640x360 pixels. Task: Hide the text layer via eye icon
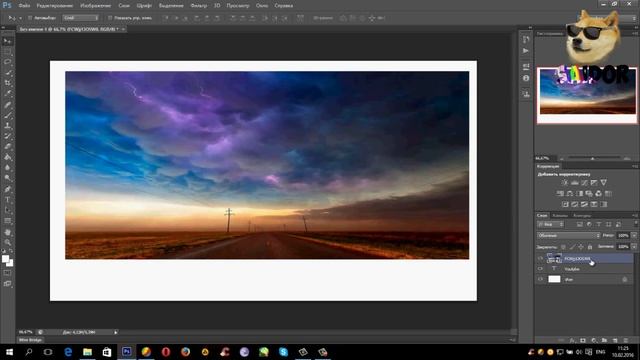pyautogui.click(x=540, y=269)
